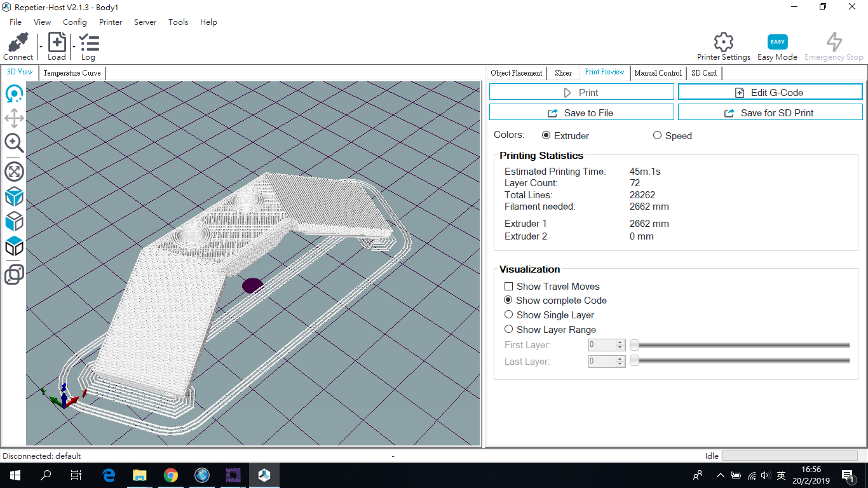The image size is (868, 488).
Task: Open the notification center icon
Action: [x=848, y=475]
